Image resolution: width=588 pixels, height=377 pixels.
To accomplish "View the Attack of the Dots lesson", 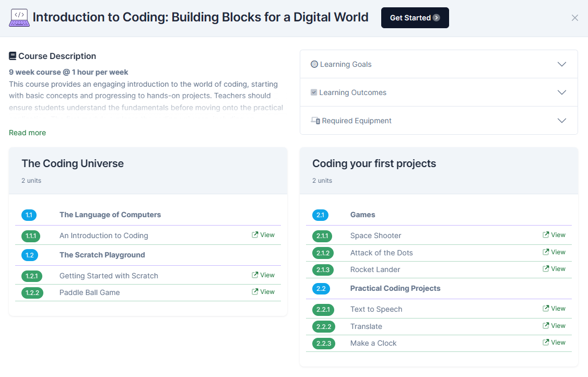I will tap(554, 252).
